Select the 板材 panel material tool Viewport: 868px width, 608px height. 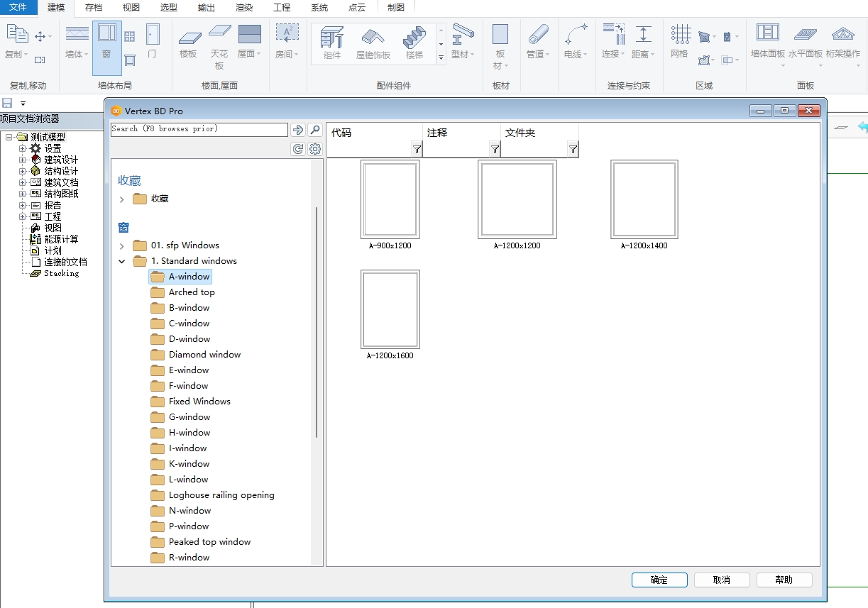tap(500, 47)
